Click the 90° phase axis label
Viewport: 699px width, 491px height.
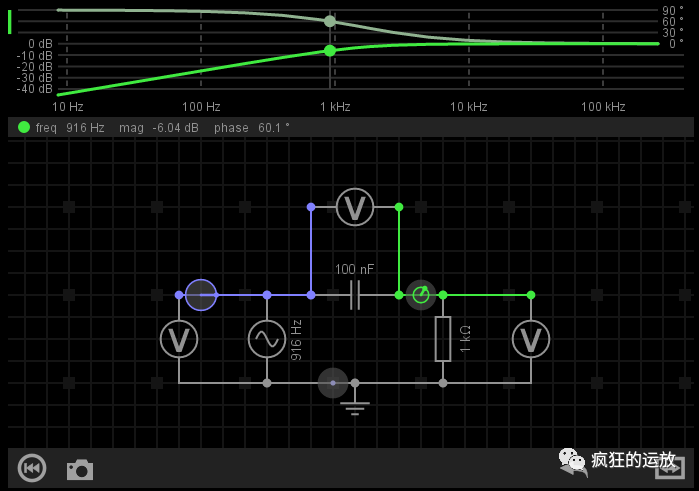click(x=673, y=10)
